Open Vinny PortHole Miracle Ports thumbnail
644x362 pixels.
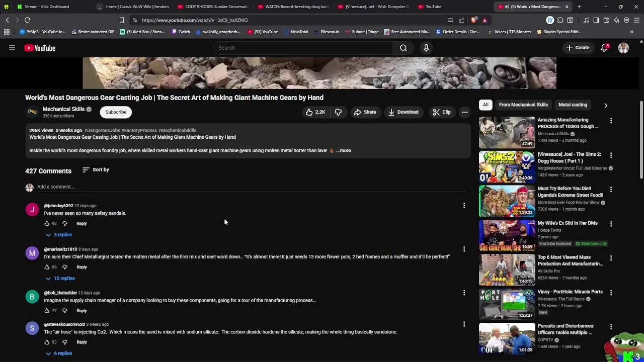point(507,304)
